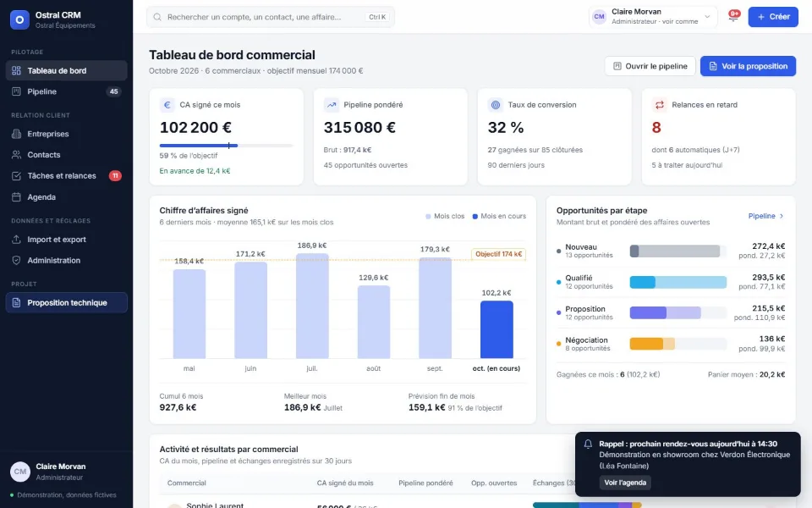Click Panier moyen 20,2 k€ text
The width and height of the screenshot is (812, 508).
pos(746,374)
